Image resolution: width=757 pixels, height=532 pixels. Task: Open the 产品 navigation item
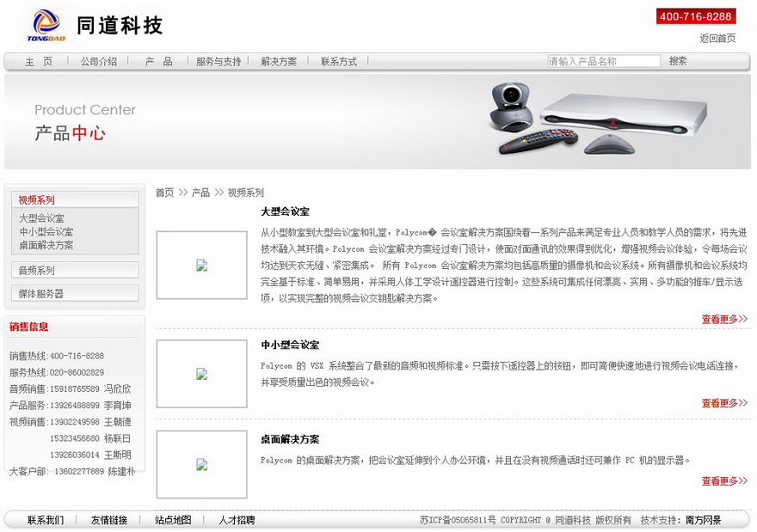coord(158,62)
